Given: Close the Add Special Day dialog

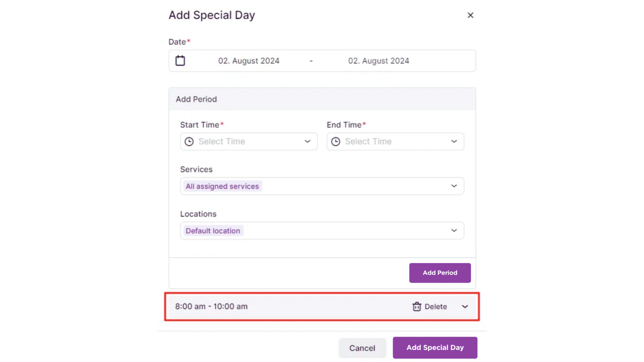Looking at the screenshot, I should click(x=470, y=15).
